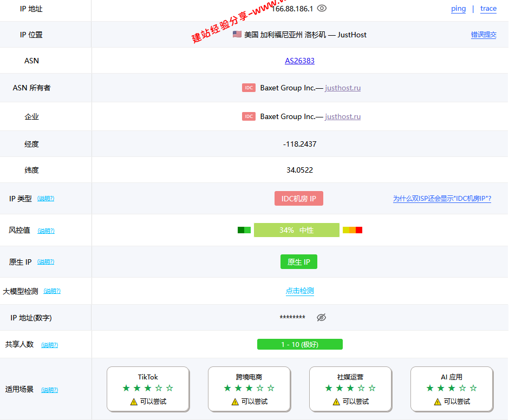The height and width of the screenshot is (420, 509).
Task: Open justhost.ru link in 企业 row
Action: click(x=343, y=116)
